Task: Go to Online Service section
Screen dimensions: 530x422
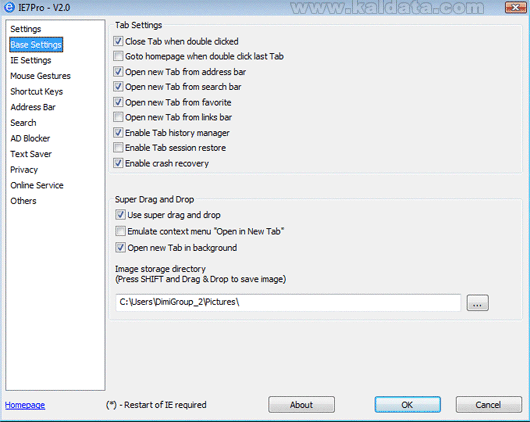Action: pos(37,185)
